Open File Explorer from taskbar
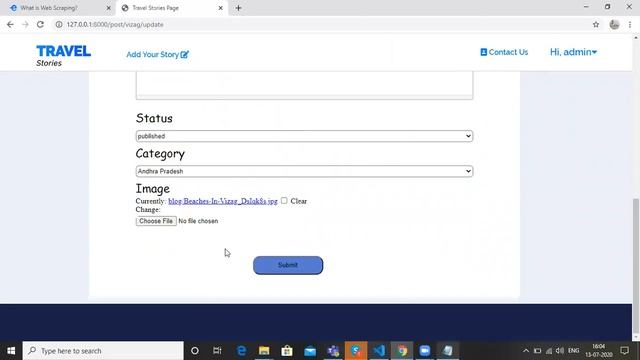 (x=264, y=351)
